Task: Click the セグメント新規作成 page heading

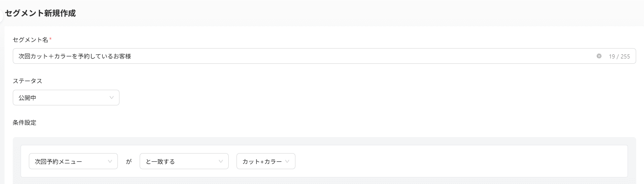Action: pos(40,13)
